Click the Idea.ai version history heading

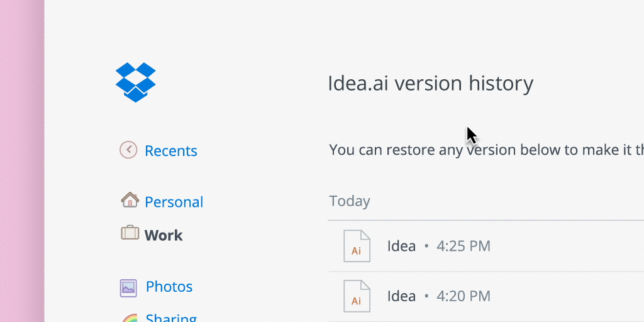[x=430, y=83]
